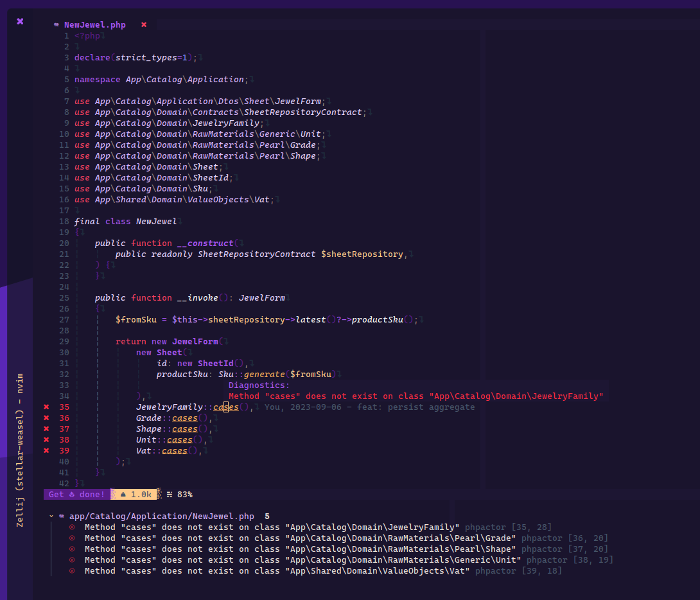Click the 83% scroll position indicator
700x600 pixels.
pos(184,494)
